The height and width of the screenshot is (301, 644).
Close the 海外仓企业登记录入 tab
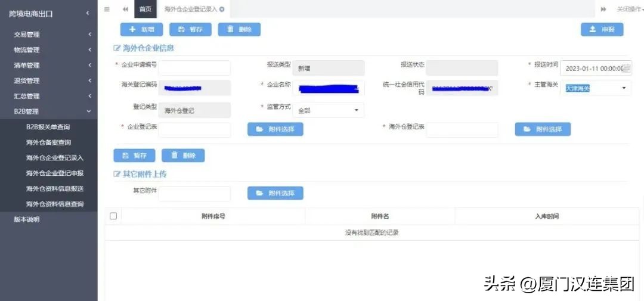222,10
